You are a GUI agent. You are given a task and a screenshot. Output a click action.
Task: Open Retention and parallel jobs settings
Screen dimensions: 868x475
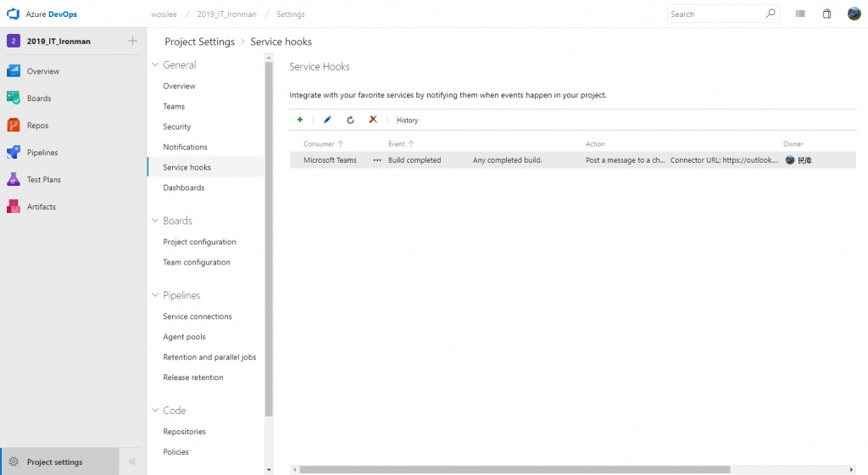pos(209,357)
